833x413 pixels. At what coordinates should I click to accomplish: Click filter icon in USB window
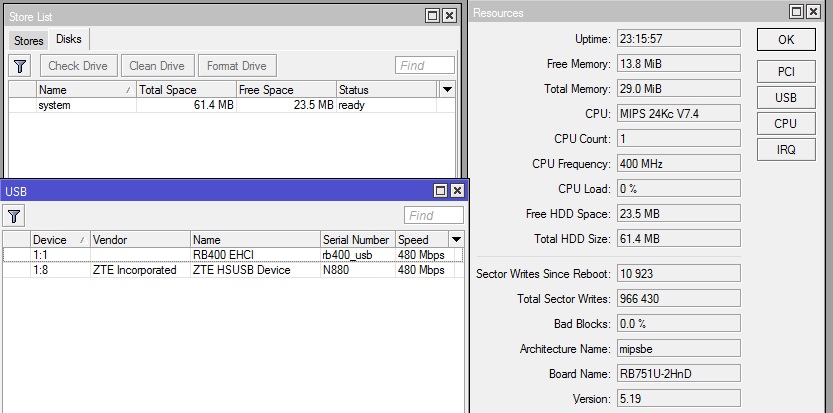point(14,216)
